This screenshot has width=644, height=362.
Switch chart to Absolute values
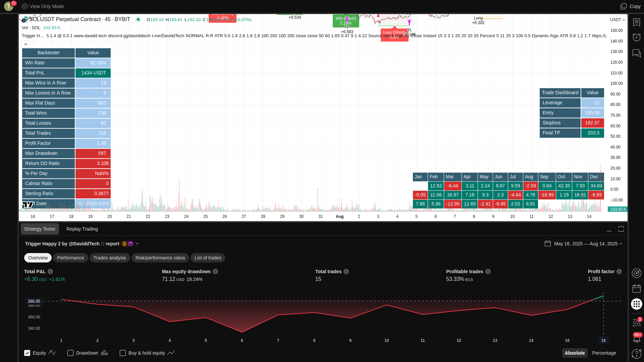point(575,353)
